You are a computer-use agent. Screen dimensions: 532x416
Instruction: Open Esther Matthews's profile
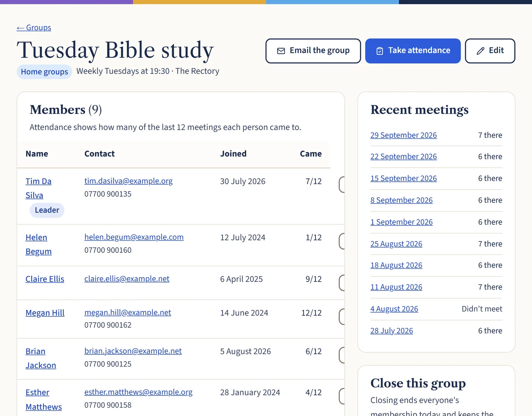pyautogui.click(x=44, y=400)
